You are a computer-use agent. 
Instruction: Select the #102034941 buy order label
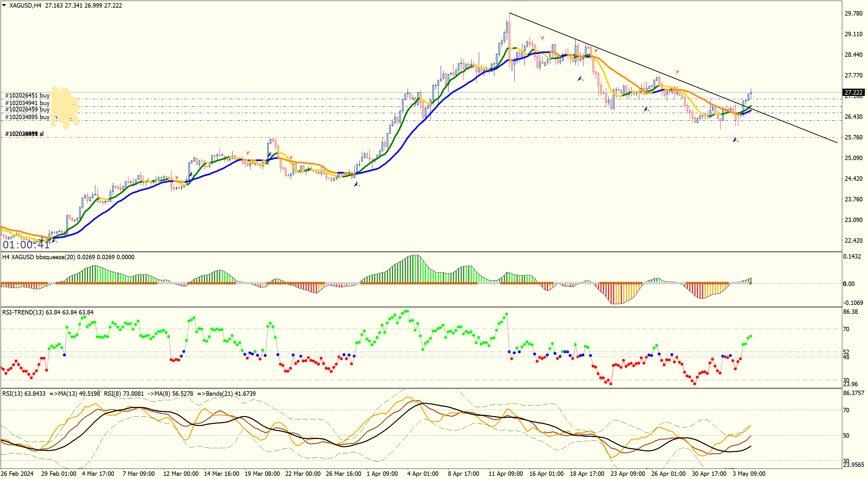pos(27,103)
